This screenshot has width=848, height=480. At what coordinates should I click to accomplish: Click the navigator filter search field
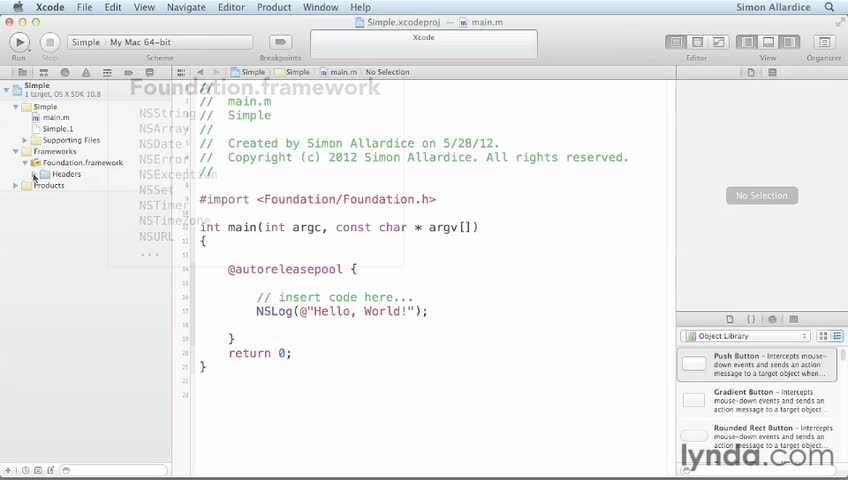coord(114,470)
